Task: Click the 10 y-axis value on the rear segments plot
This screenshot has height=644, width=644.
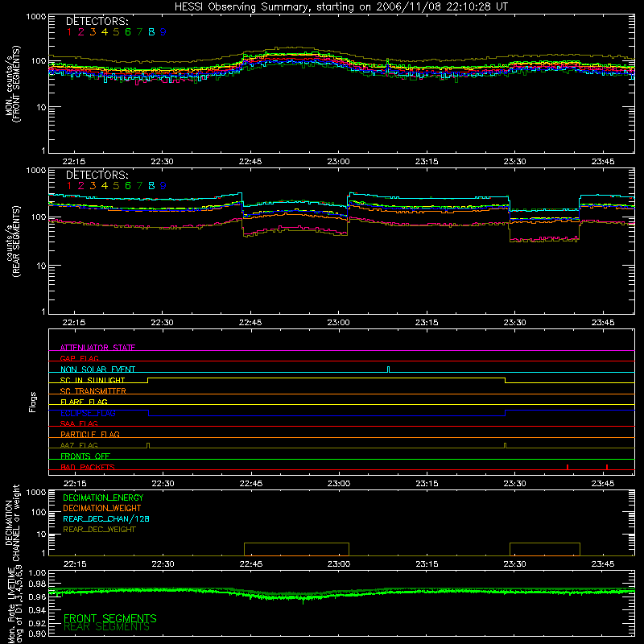Action: coord(41,266)
